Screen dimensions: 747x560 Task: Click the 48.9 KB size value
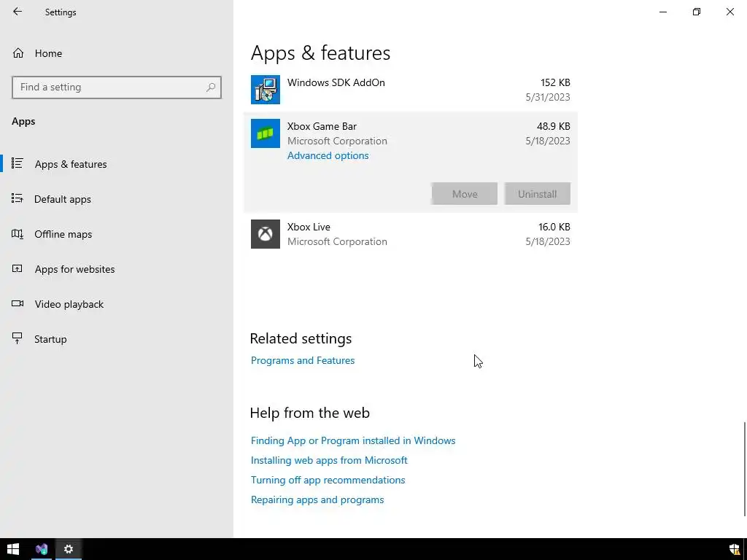553,126
